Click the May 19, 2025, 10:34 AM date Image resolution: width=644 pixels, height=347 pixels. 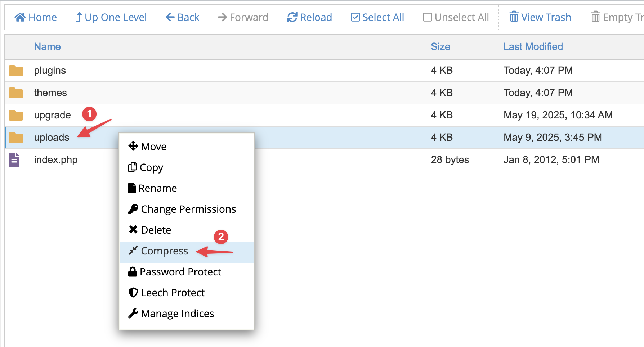(x=558, y=115)
